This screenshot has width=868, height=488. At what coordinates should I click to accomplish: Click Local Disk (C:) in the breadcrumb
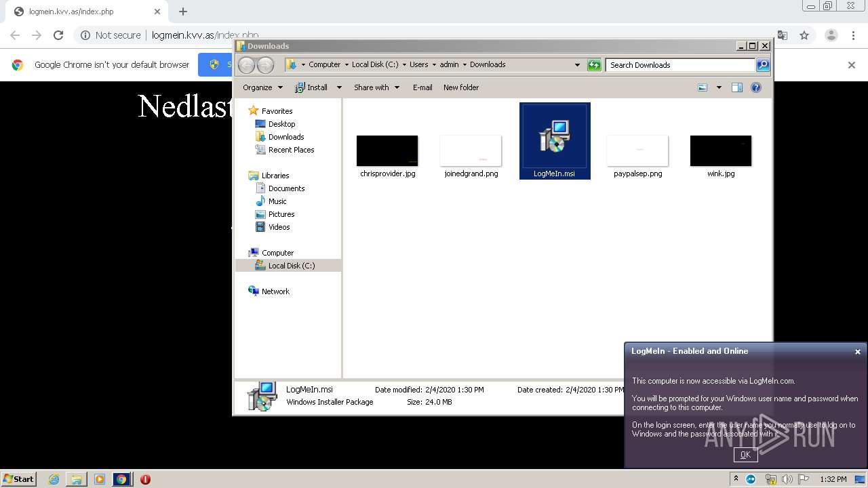pyautogui.click(x=375, y=65)
